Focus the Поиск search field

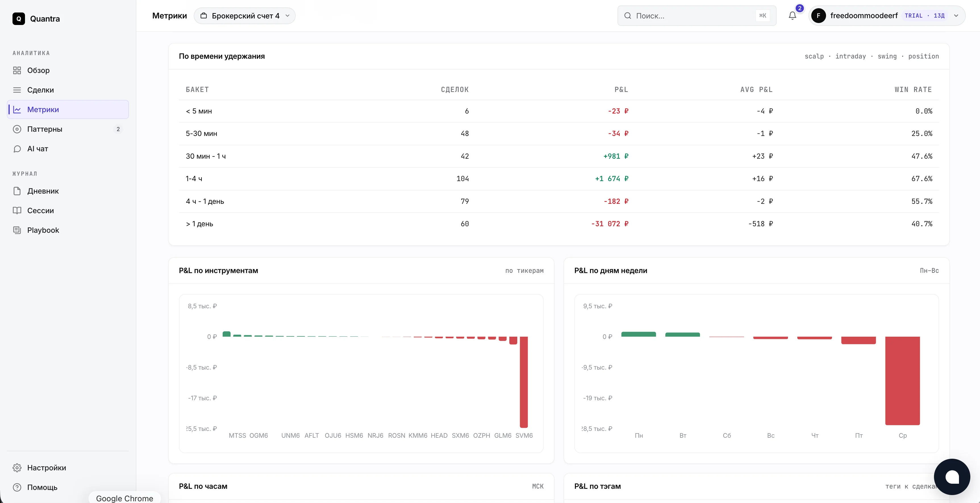point(697,16)
